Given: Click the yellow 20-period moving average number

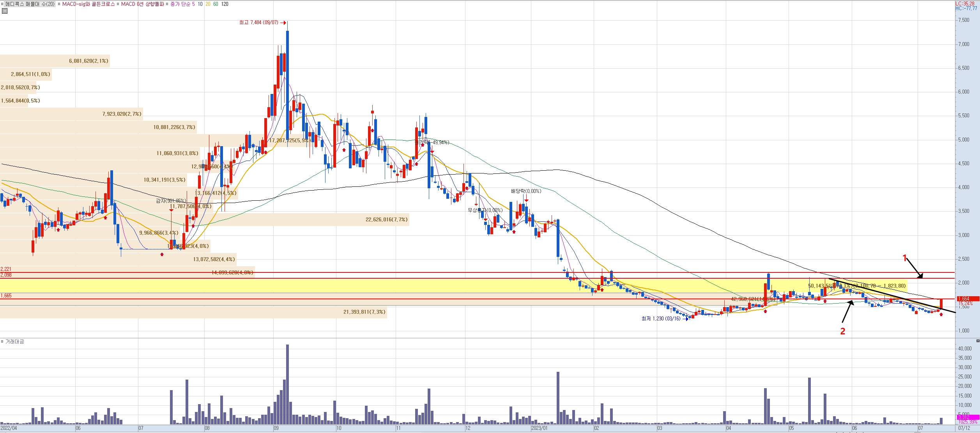Looking at the screenshot, I should 208,4.
